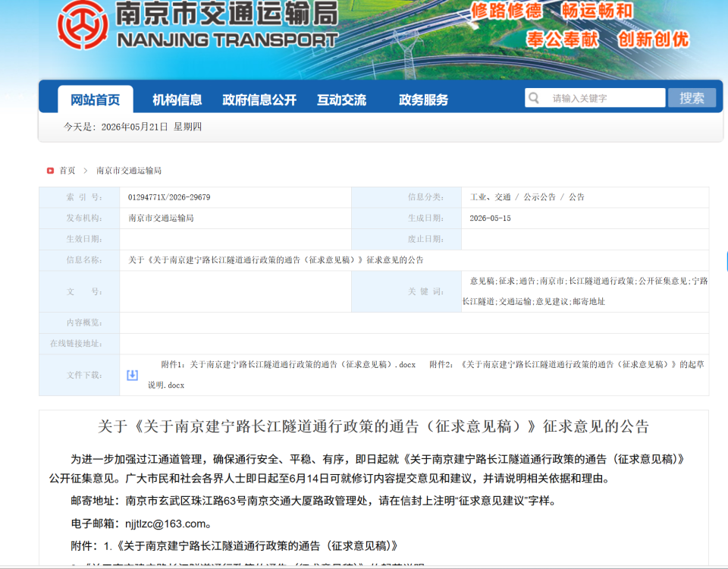Open the 政府信息公开 menu item

[x=259, y=99]
